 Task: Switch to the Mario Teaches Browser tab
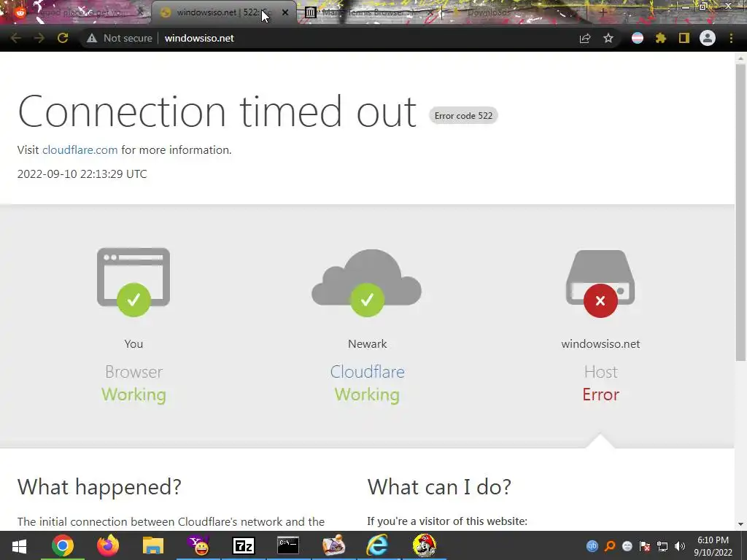tap(365, 13)
